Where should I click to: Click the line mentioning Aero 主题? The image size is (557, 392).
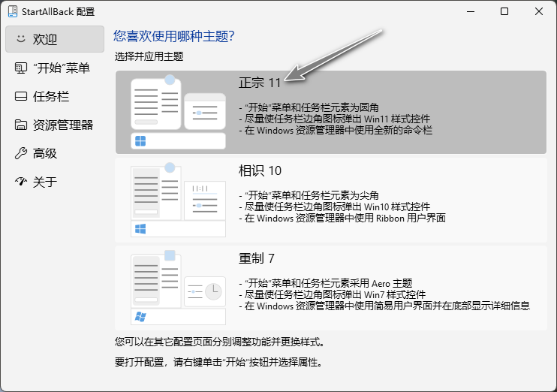[326, 283]
